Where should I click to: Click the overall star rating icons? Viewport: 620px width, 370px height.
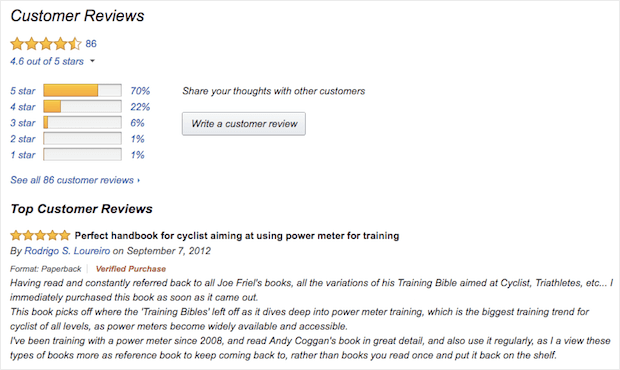[45, 43]
